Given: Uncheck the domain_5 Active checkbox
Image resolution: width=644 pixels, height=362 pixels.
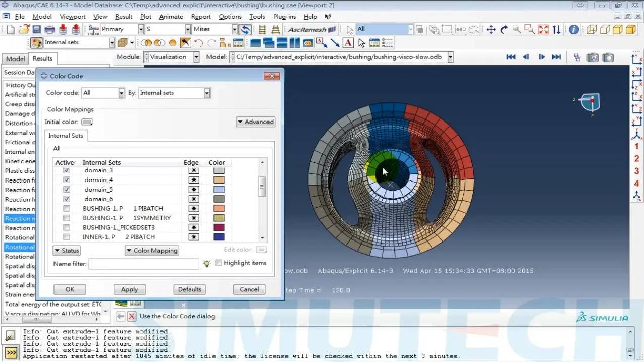Looking at the screenshot, I should coord(67,190).
